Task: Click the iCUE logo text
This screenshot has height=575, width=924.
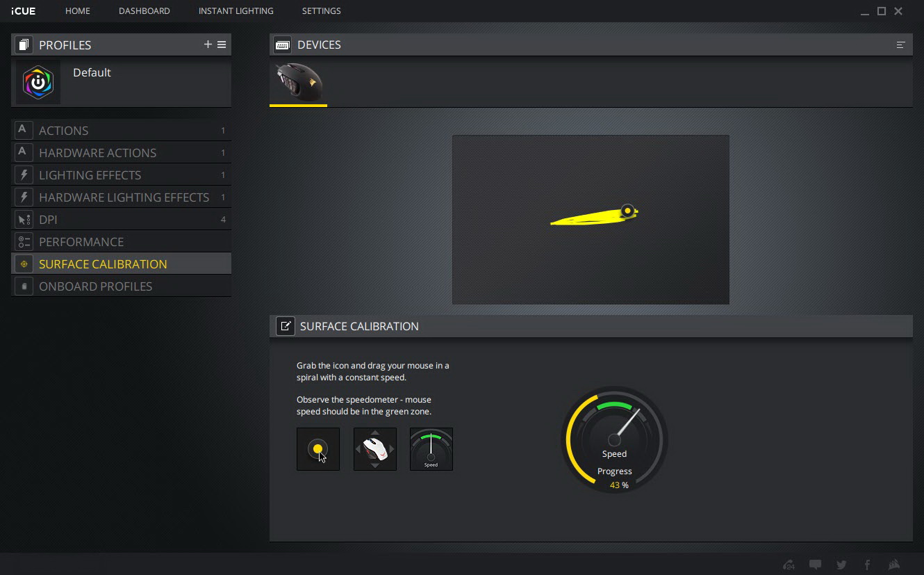Action: 24,11
